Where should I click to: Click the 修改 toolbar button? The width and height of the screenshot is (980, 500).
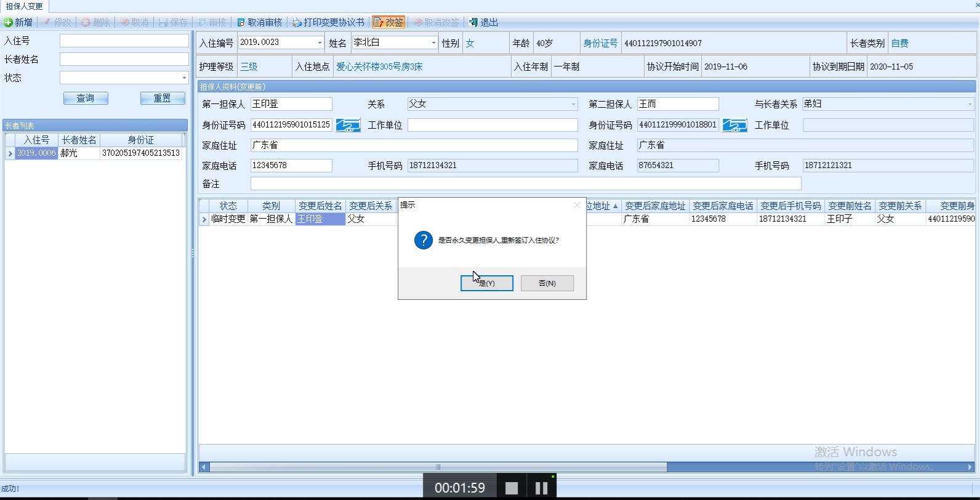tap(57, 22)
